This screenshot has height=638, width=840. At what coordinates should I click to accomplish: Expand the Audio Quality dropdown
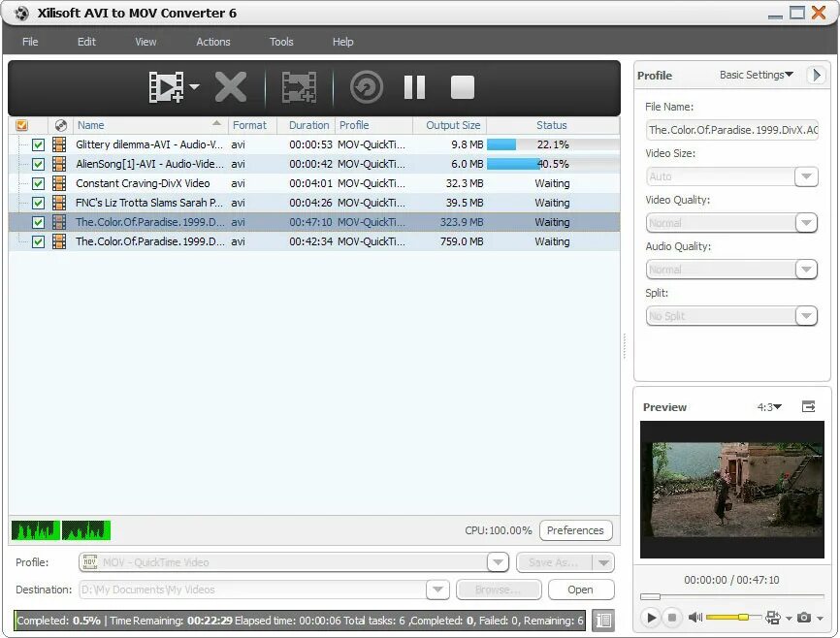click(806, 270)
